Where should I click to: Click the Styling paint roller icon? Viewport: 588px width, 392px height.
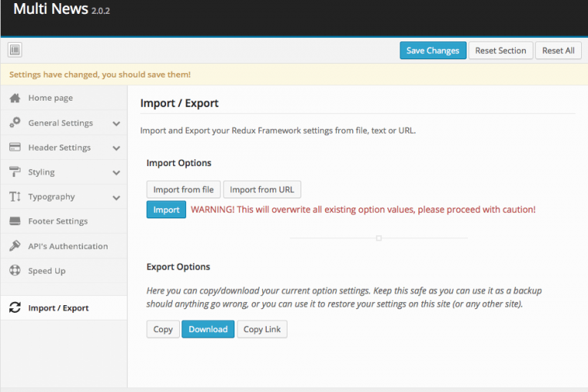15,172
